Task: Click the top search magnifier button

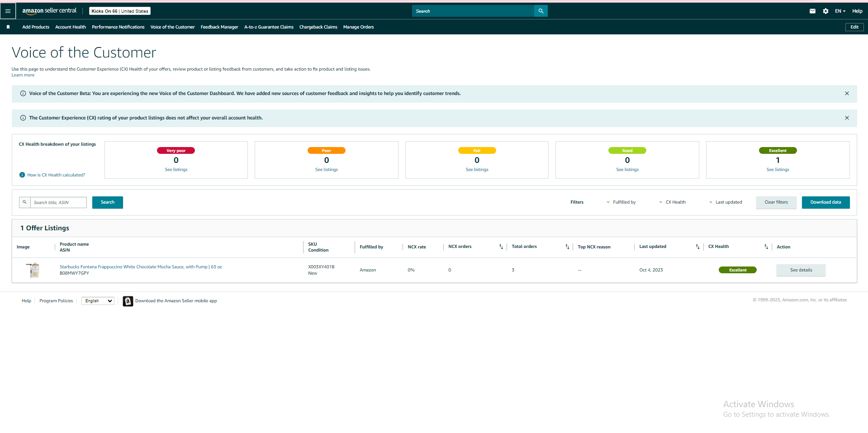Action: tap(541, 11)
